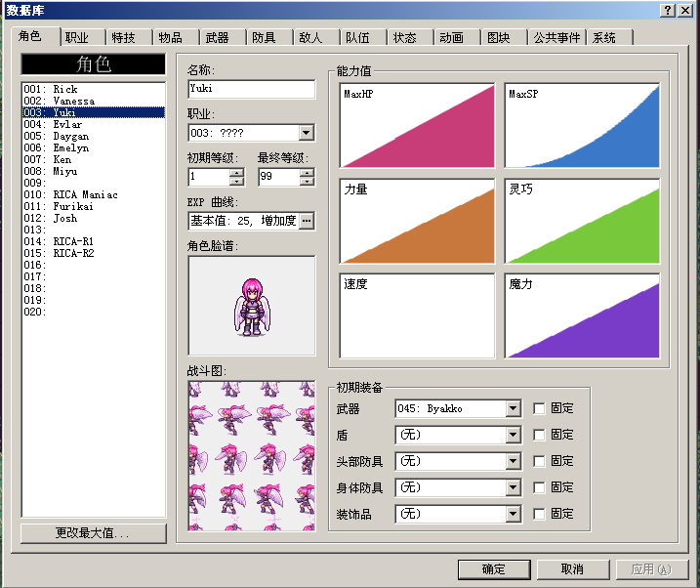The image size is (700, 588).
Task: Decrease the 最终等级 final level value
Action: 307,181
